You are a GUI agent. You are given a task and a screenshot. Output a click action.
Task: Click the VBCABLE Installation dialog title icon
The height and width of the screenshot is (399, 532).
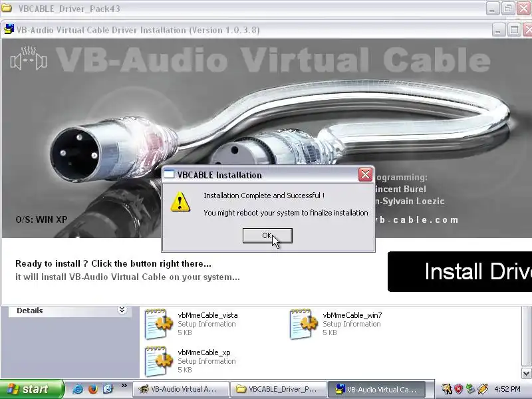click(x=169, y=175)
